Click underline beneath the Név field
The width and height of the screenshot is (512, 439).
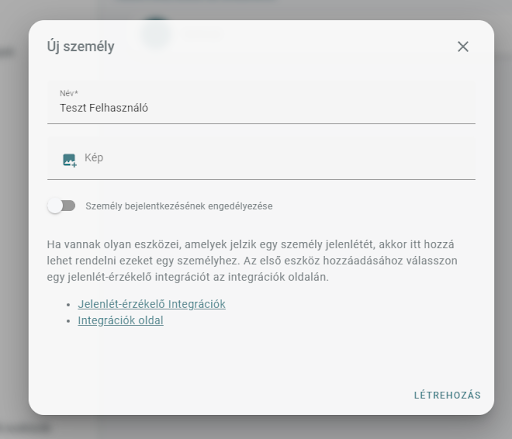pos(261,123)
